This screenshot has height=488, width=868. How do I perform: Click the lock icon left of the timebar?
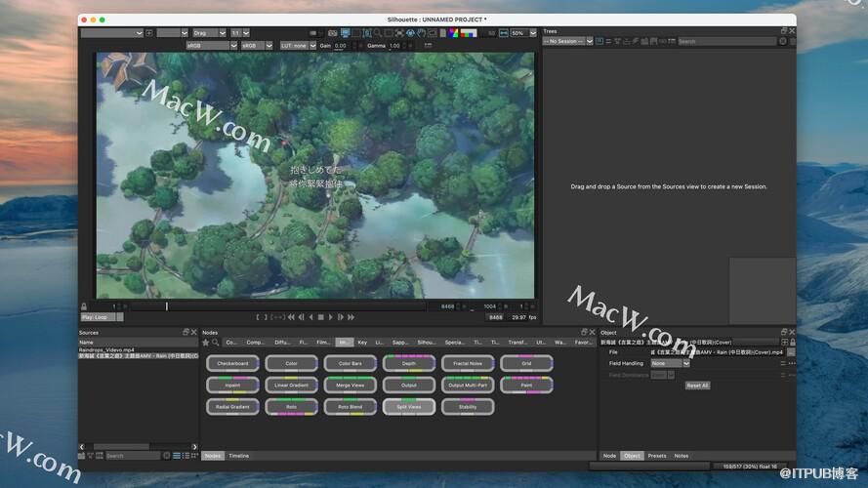click(84, 306)
